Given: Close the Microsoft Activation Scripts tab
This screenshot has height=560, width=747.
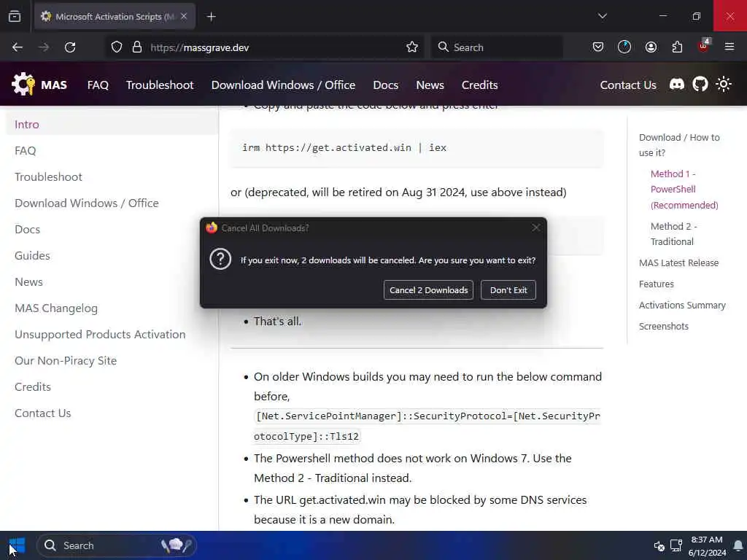Looking at the screenshot, I should pyautogui.click(x=184, y=16).
